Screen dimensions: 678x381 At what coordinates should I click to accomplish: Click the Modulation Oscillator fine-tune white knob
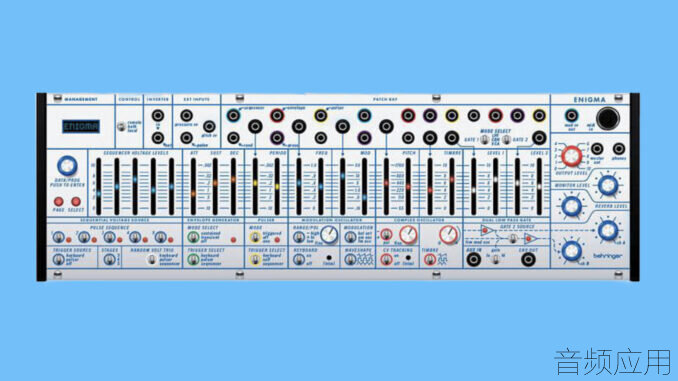329,234
